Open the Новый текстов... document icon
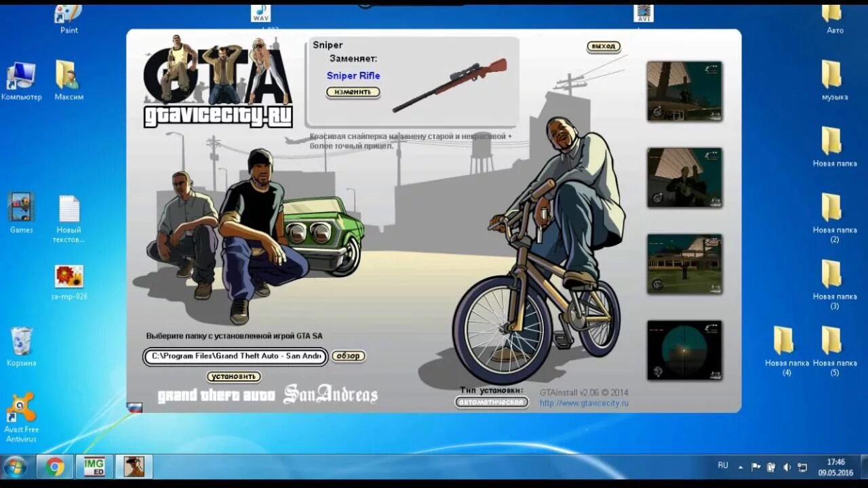Viewport: 868px width, 488px height. pos(68,219)
